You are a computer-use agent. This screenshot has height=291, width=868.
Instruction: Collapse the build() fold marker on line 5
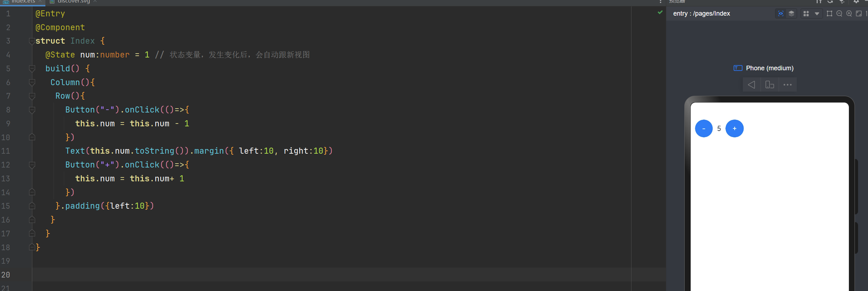(x=32, y=68)
